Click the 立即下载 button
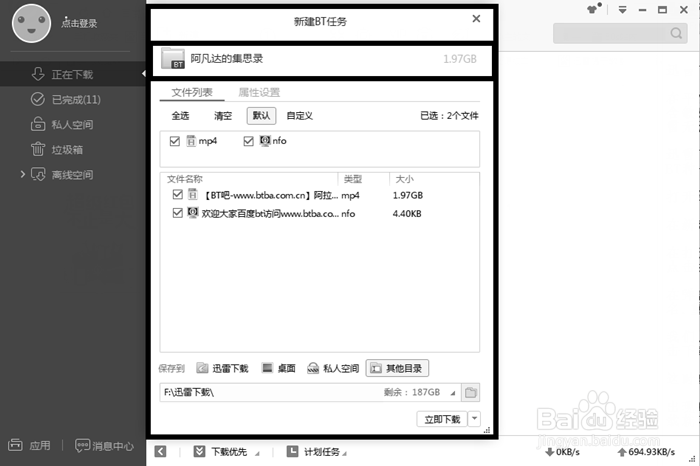Image resolution: width=700 pixels, height=466 pixels. coord(440,419)
